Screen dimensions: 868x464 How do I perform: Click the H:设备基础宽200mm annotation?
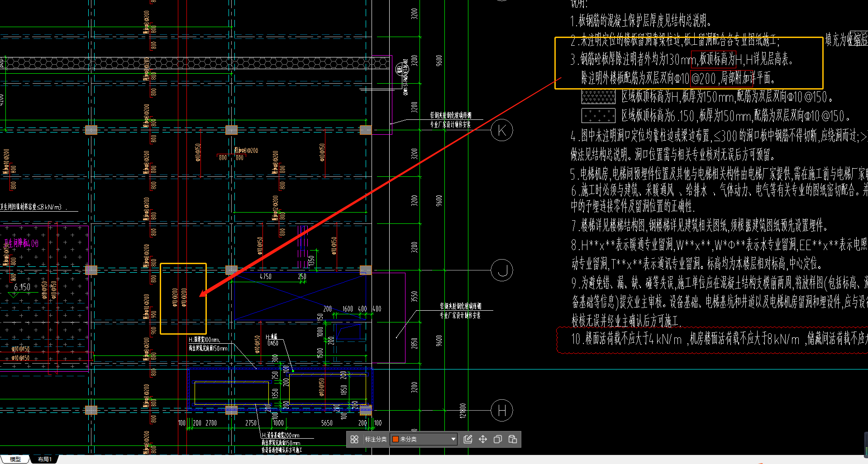tap(281, 435)
